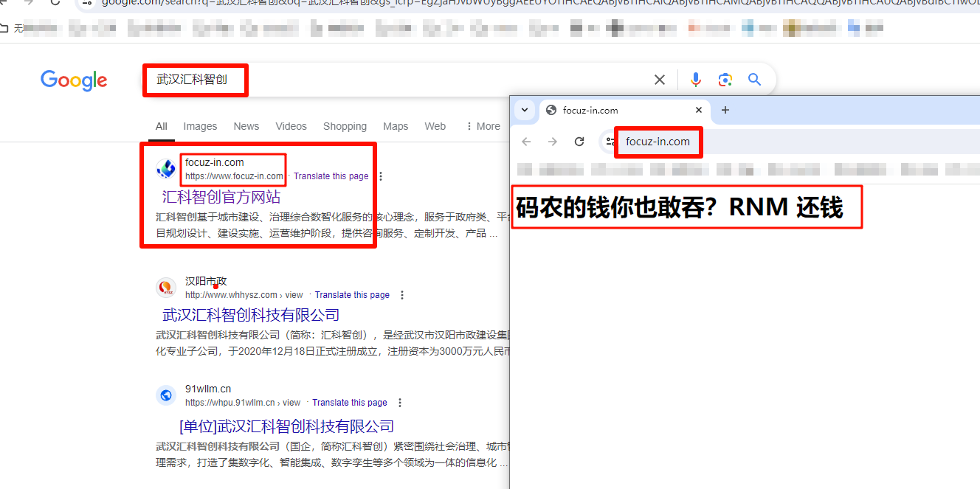
Task: Switch to the News tab
Action: click(x=246, y=126)
